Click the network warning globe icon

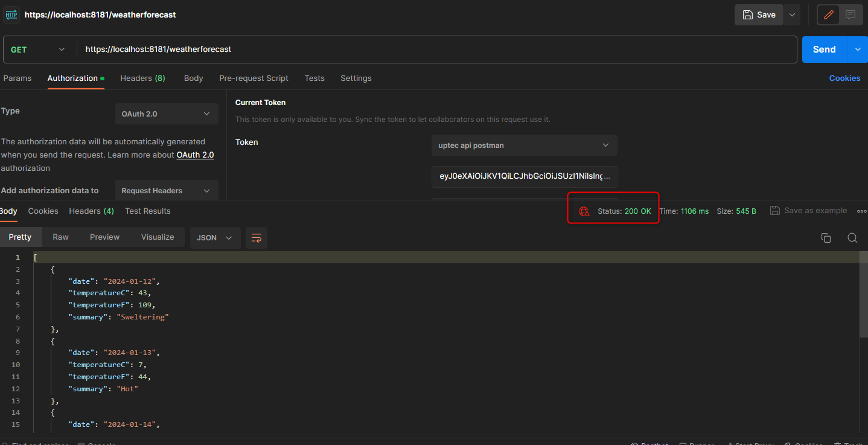pyautogui.click(x=584, y=211)
